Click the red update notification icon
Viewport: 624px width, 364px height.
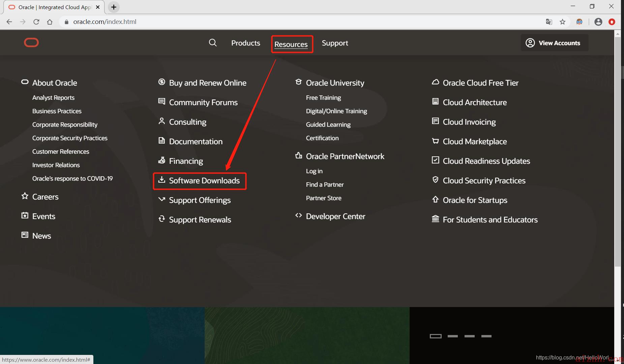(x=612, y=22)
